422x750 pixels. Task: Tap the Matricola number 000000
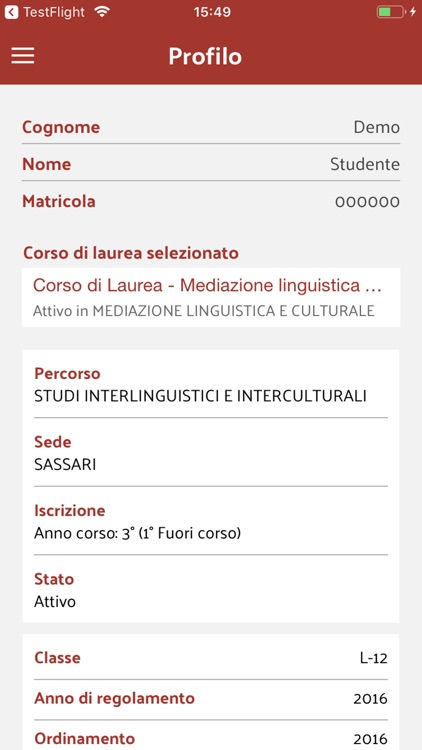[367, 202]
